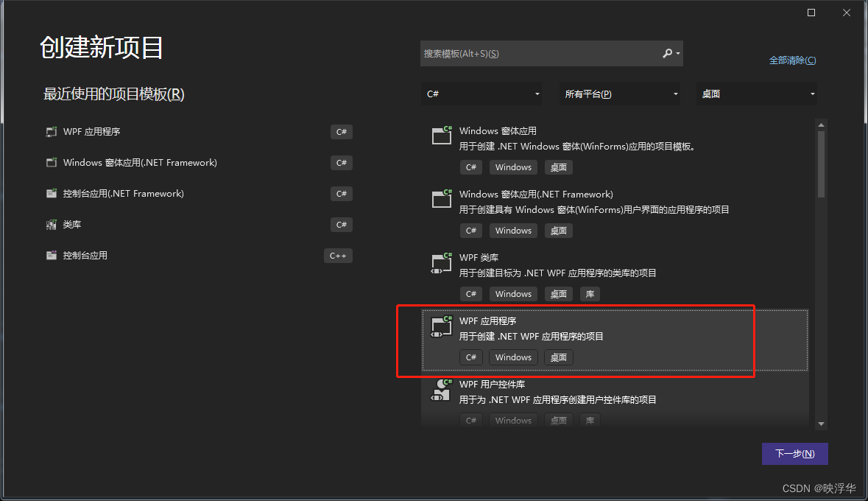Click the 桌面 tag under WPF 类库
868x501 pixels.
coord(558,293)
